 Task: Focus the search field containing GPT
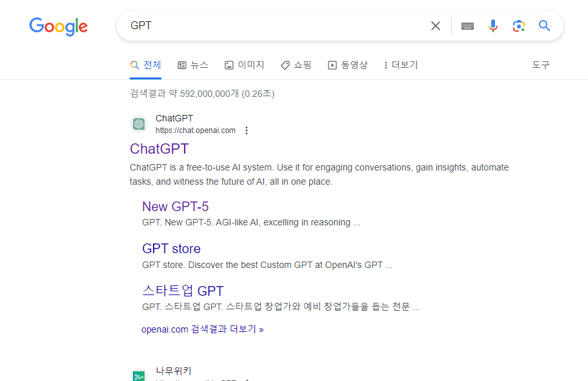pos(278,26)
